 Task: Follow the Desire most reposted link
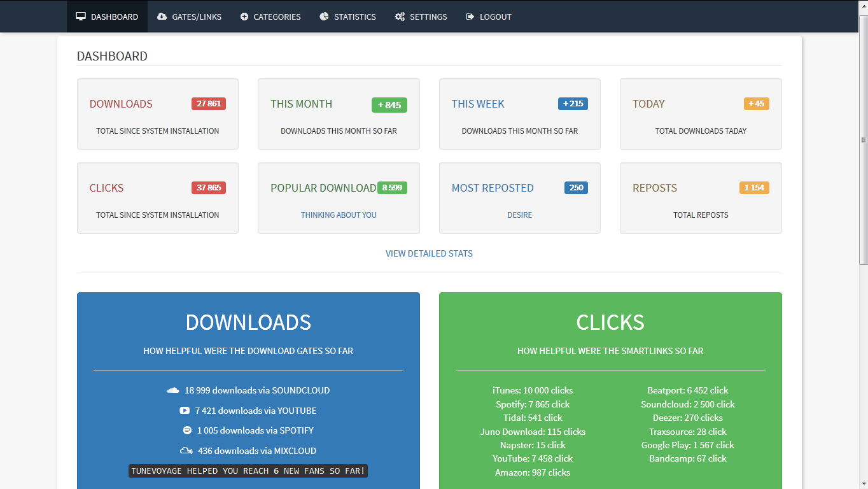(520, 215)
